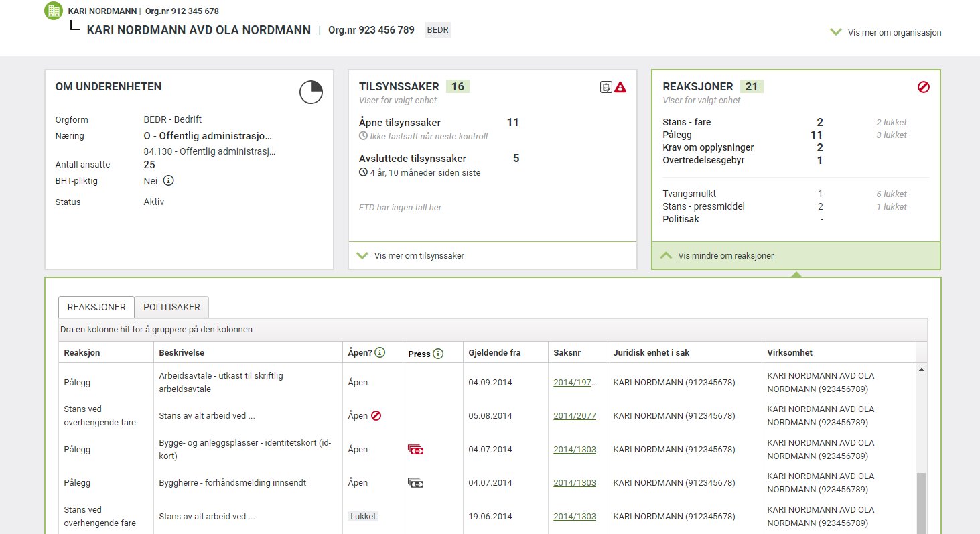
Task: Click the green organization building icon
Action: pos(54,11)
